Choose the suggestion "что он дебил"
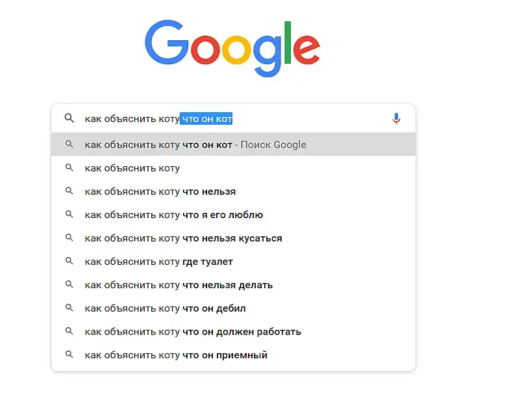The image size is (520, 420). [166, 308]
